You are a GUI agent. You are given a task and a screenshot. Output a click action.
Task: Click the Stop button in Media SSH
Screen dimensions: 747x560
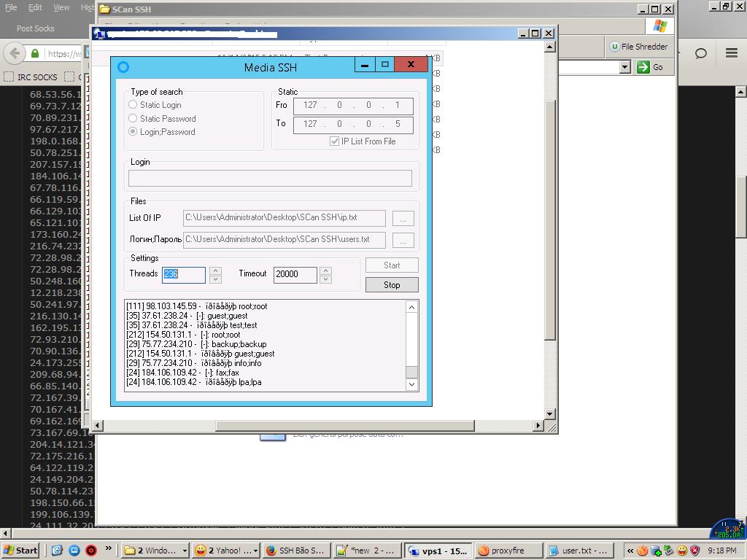[392, 285]
